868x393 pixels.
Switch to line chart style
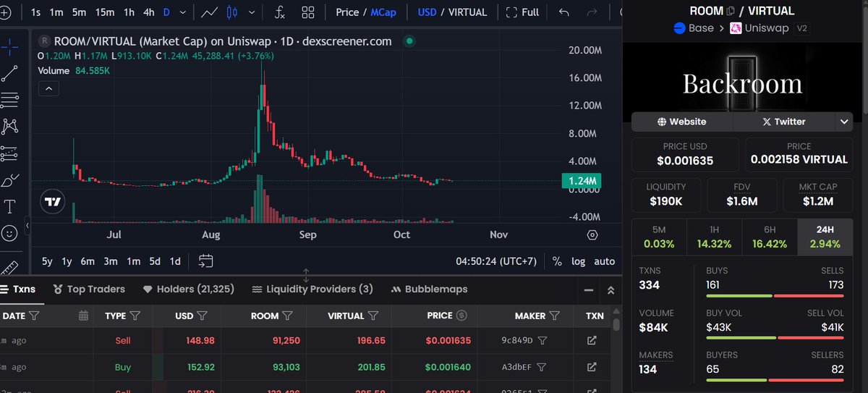click(210, 12)
